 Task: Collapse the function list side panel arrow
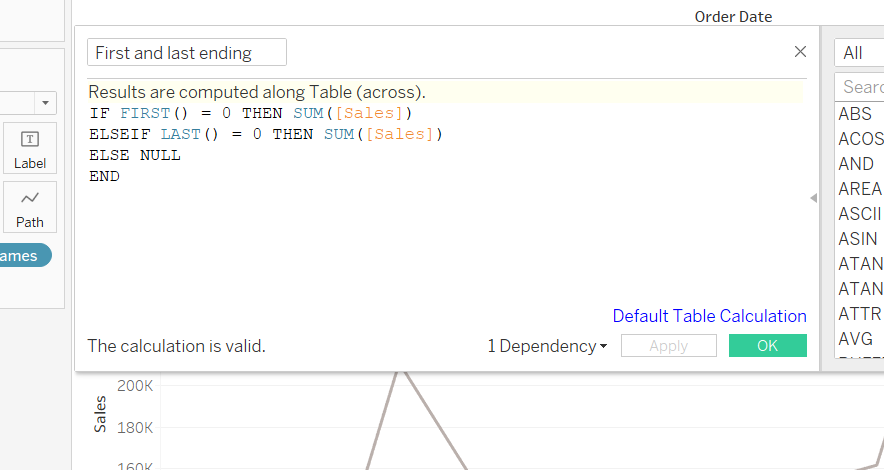(813, 198)
